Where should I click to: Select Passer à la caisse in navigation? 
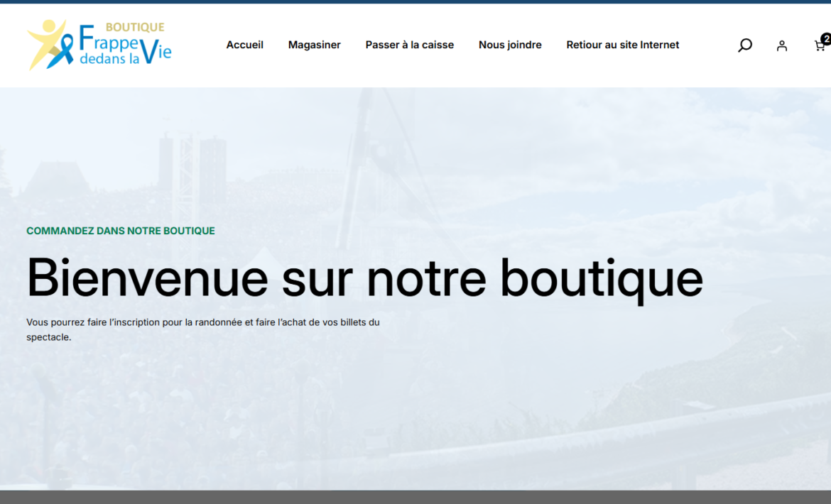click(x=409, y=45)
